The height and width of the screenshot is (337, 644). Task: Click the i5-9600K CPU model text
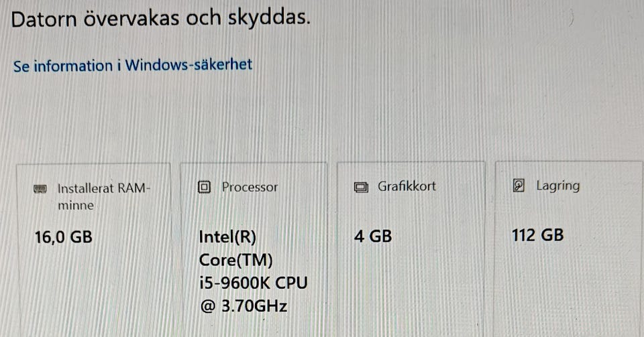tap(253, 283)
